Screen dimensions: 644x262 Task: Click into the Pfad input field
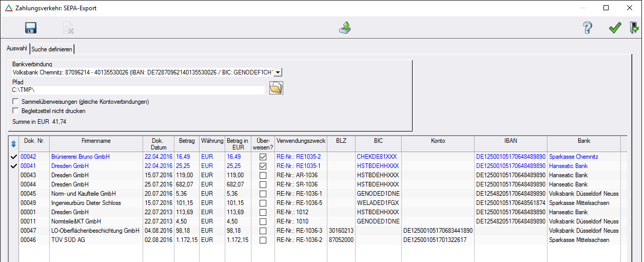(139, 90)
